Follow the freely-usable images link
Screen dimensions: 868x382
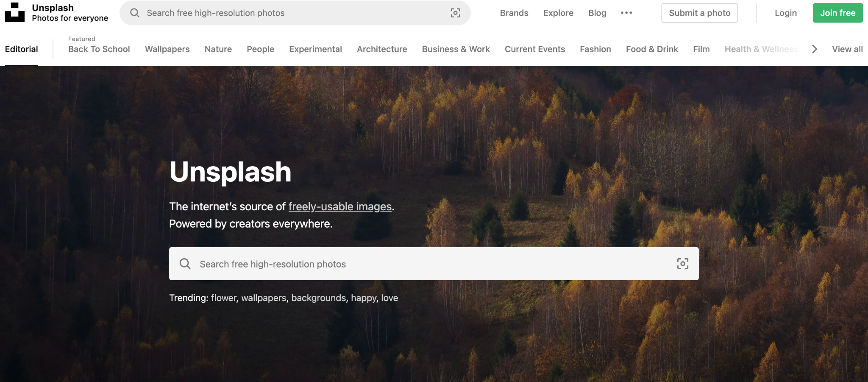tap(340, 206)
